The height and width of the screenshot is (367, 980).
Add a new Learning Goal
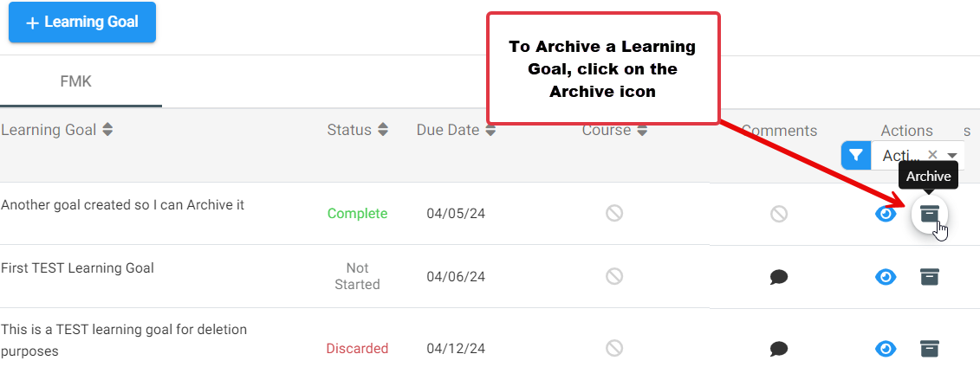81,22
